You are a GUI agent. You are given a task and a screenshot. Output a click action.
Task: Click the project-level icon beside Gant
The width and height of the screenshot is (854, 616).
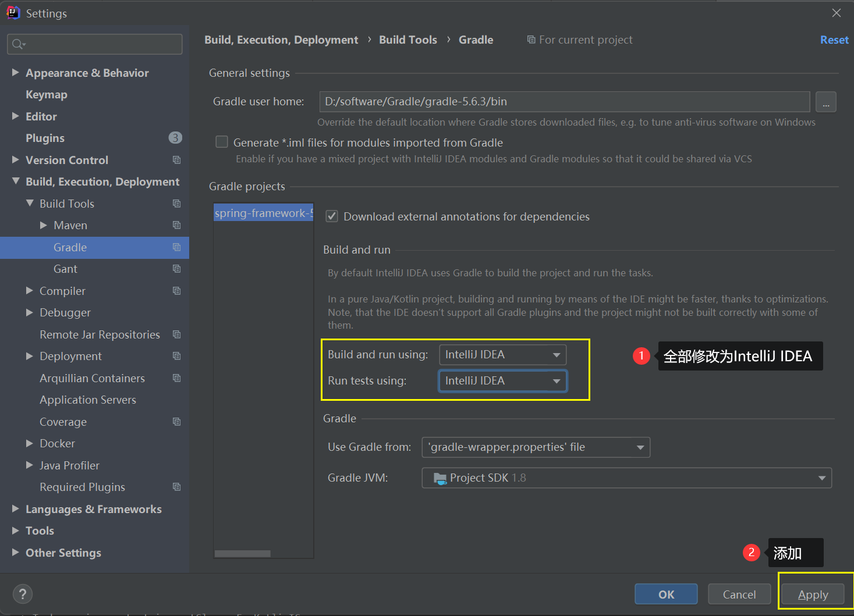click(x=176, y=269)
